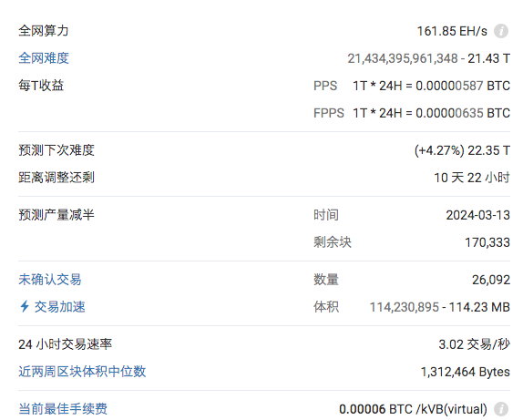The image size is (523, 420).
Task: Select the predicted difficulty (+4.27%) 22.35 T
Action: pos(462,151)
